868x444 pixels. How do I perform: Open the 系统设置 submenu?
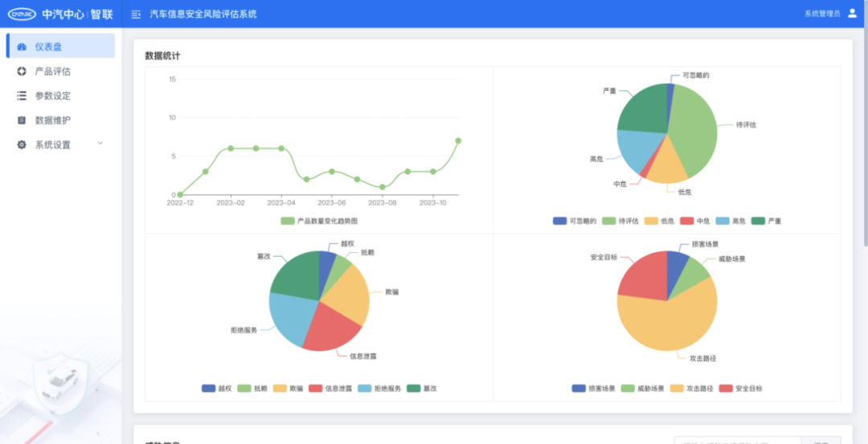point(60,145)
